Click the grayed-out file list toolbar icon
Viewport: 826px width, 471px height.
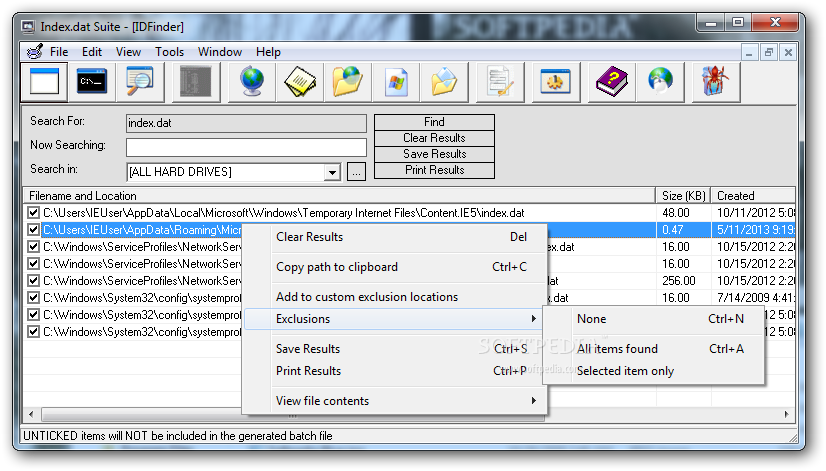click(195, 82)
